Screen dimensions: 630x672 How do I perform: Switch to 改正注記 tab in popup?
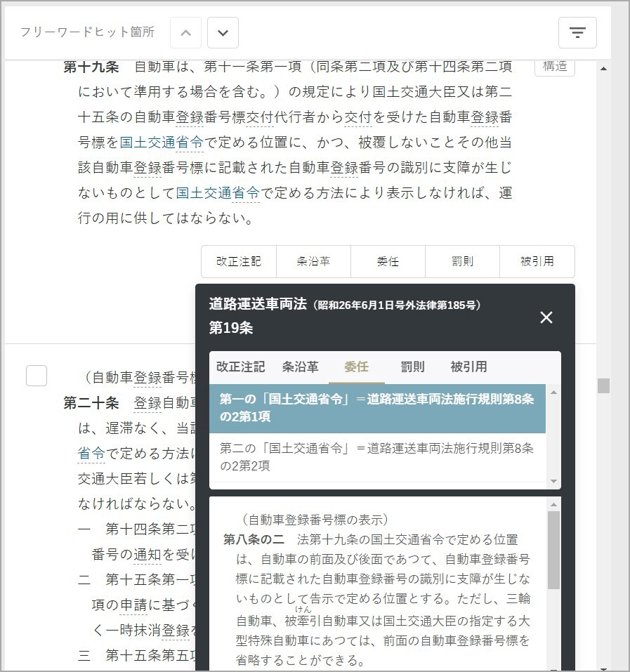(x=240, y=367)
